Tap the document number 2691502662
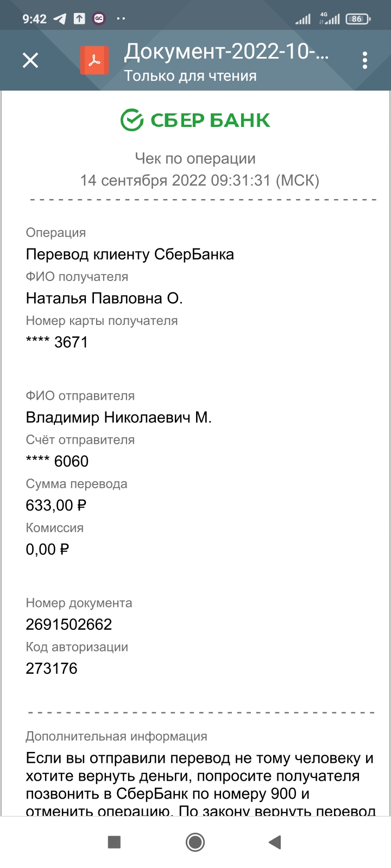The image size is (391, 868). click(69, 624)
